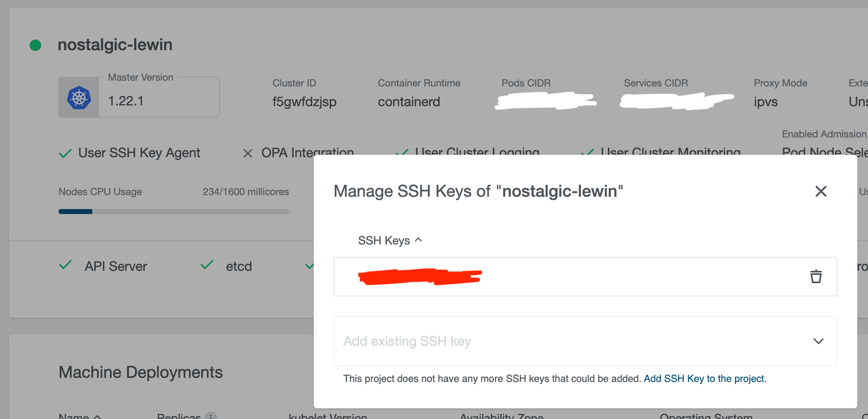The image size is (868, 419).
Task: Toggle the User SSH Key Agent status indicator
Action: [x=65, y=152]
